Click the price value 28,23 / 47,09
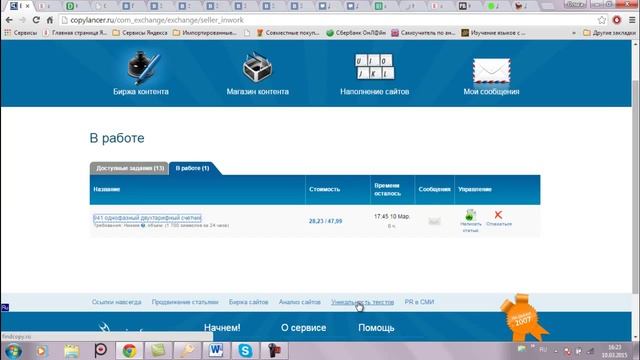The height and width of the screenshot is (360, 640). 325,221
